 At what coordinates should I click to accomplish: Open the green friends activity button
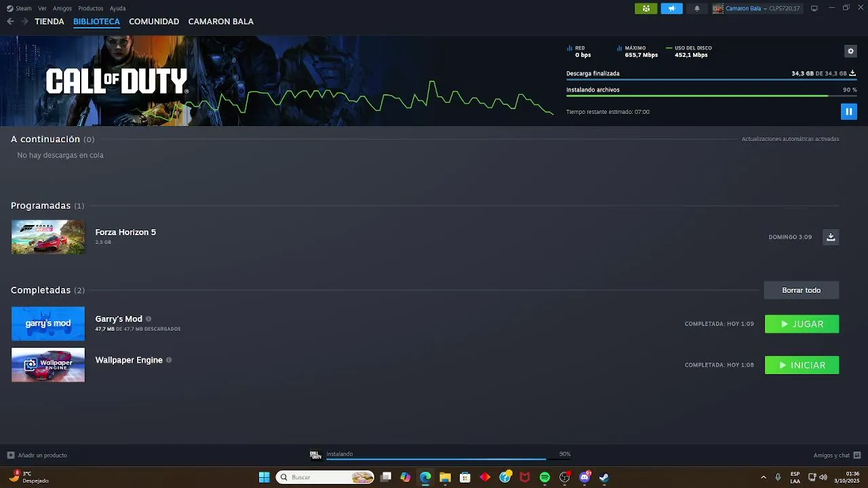point(646,8)
